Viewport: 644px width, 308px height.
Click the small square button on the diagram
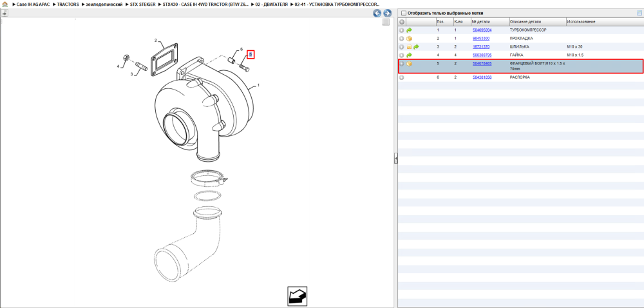tap(385, 22)
